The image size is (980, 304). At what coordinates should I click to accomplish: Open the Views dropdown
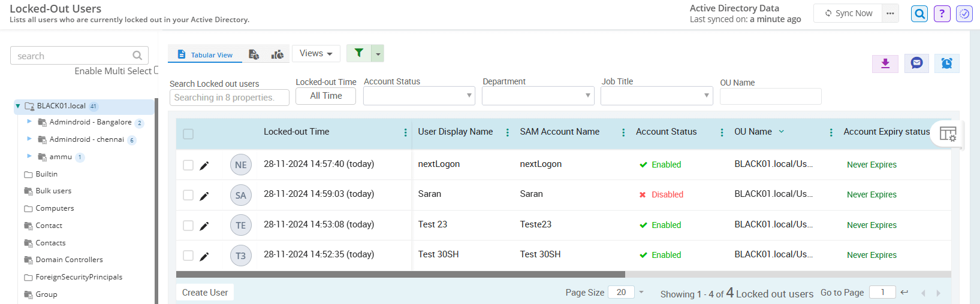[x=316, y=53]
